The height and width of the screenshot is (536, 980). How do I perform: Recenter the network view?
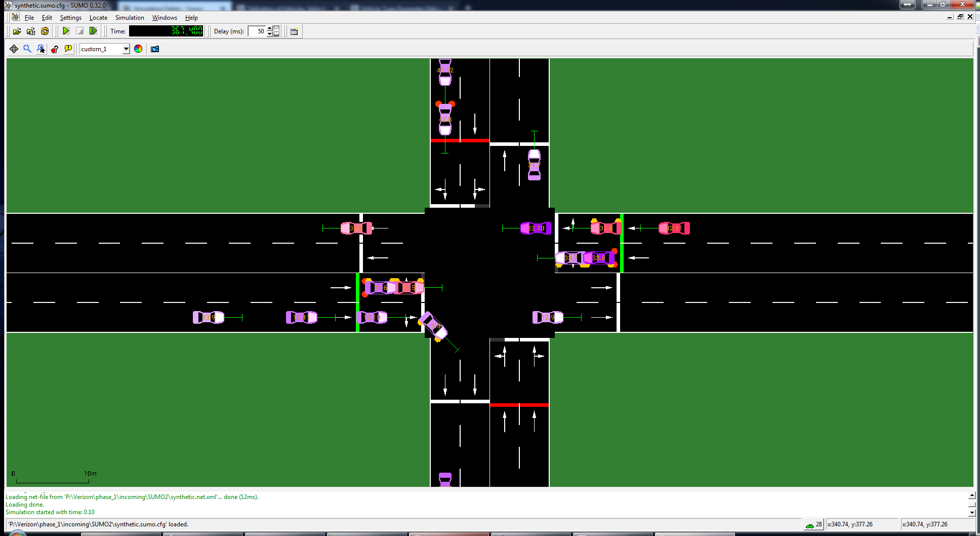tap(14, 49)
